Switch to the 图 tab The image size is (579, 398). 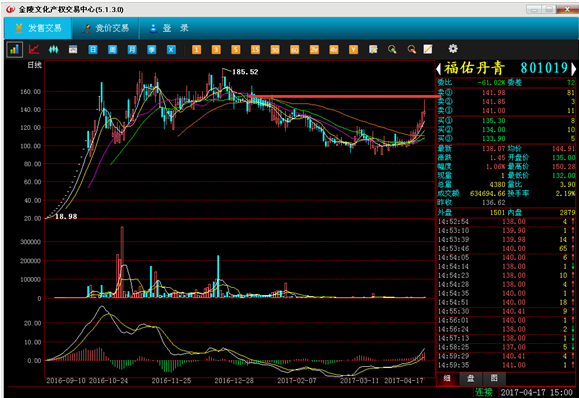[494, 378]
